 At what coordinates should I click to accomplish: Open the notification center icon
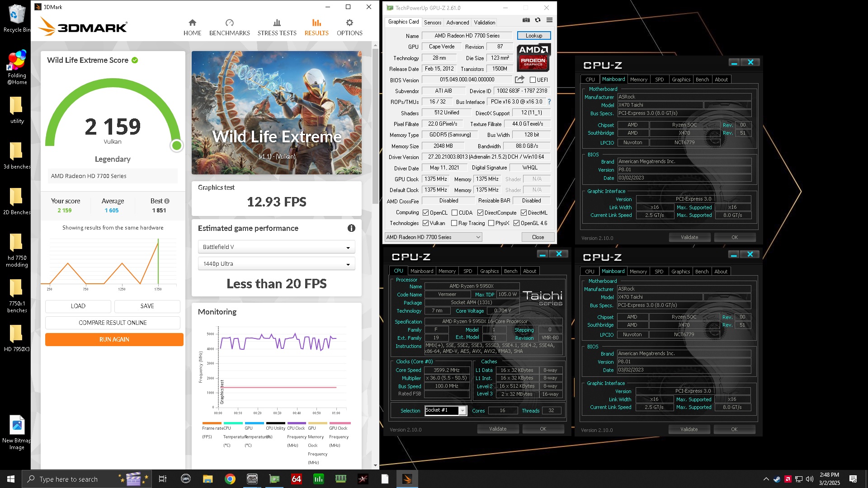853,479
